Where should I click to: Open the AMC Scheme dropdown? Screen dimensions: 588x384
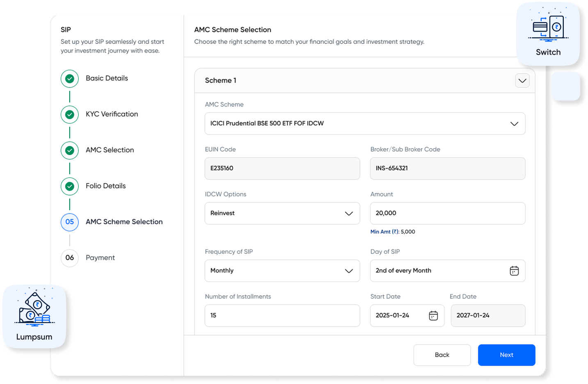365,124
